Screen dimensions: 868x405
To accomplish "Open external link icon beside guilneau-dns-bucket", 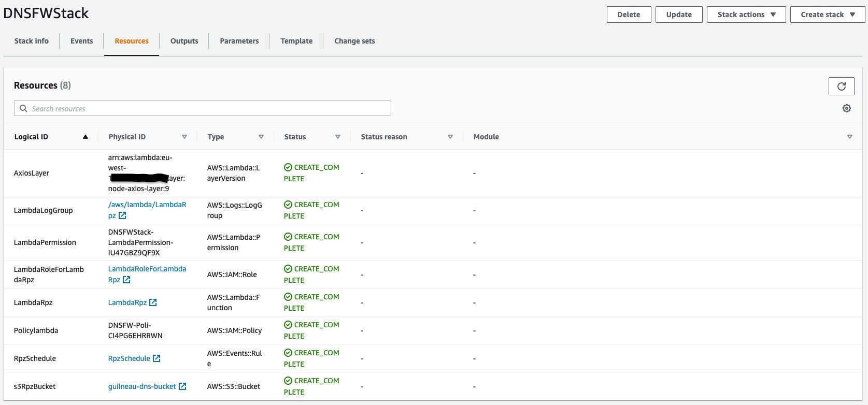I will point(182,386).
